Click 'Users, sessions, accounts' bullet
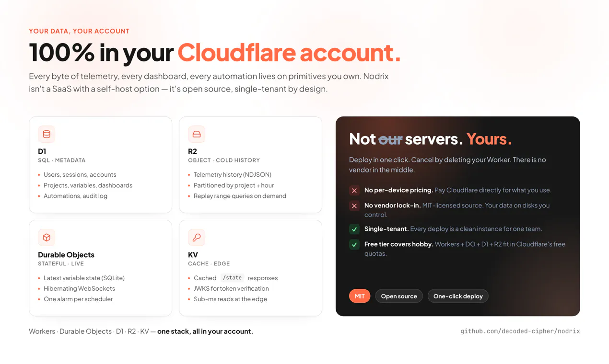This screenshot has height=364, width=609. (80, 175)
